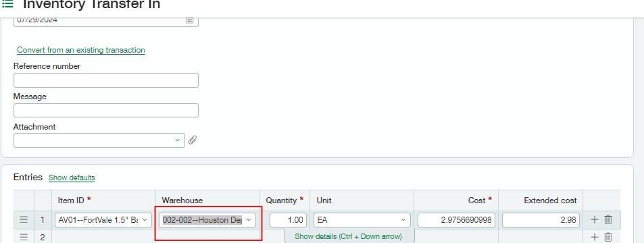
Task: Click the Attachment field label
Action: (34, 127)
